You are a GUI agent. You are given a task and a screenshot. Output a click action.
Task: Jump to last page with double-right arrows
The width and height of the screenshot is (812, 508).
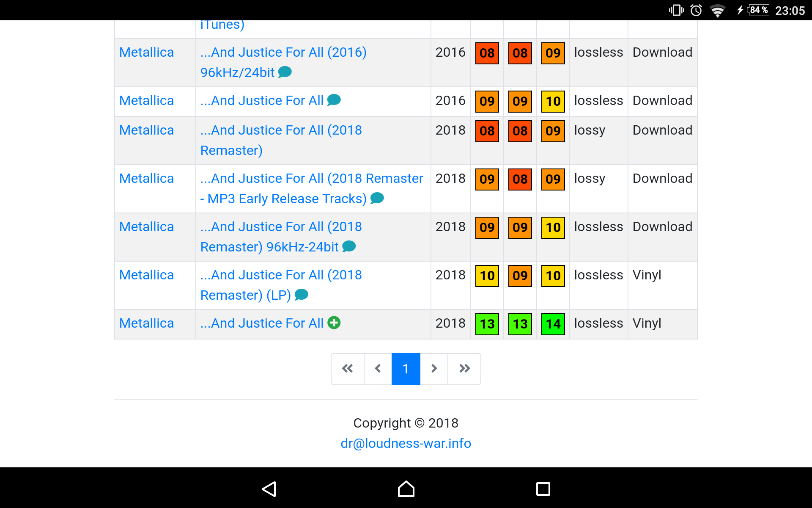(x=464, y=369)
